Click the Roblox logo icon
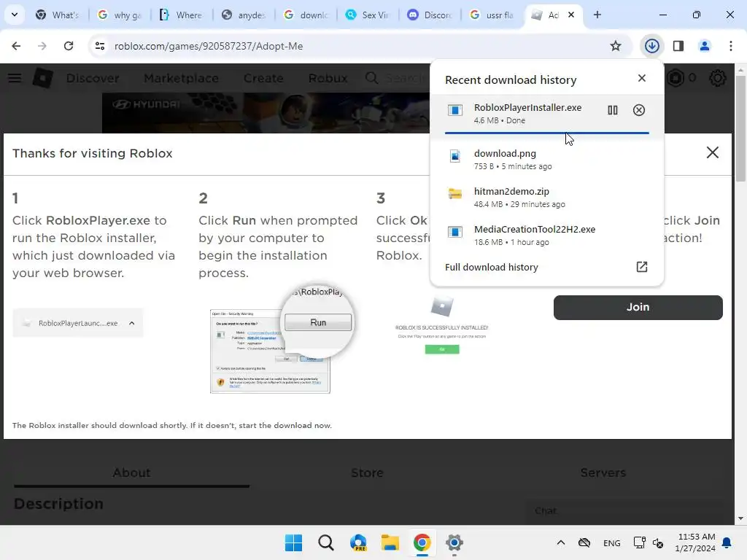This screenshot has height=560, width=747. coord(43,78)
